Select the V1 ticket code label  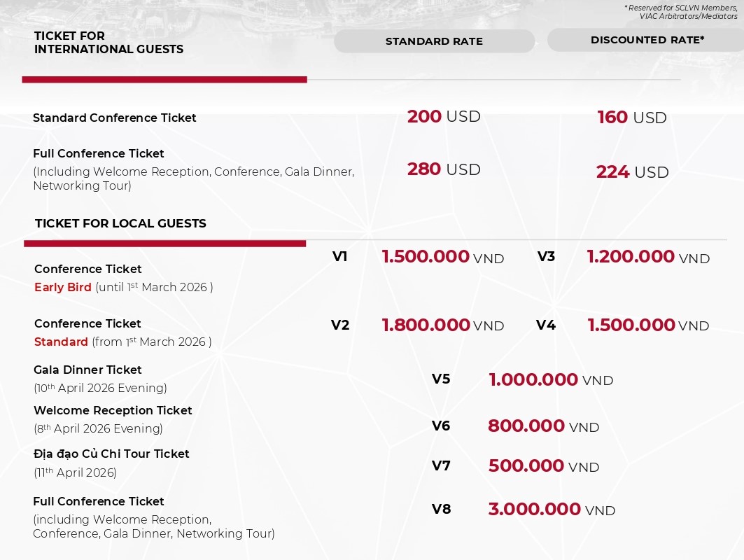pyautogui.click(x=339, y=257)
